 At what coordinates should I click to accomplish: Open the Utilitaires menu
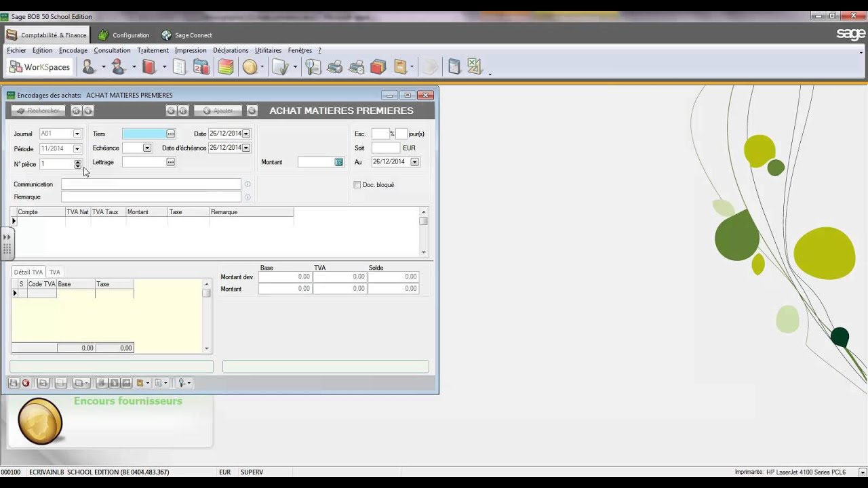point(268,50)
